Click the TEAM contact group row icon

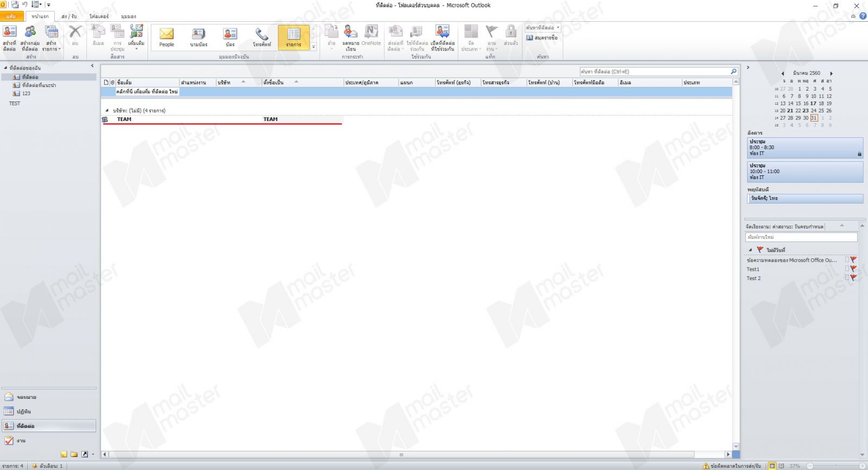click(x=105, y=119)
